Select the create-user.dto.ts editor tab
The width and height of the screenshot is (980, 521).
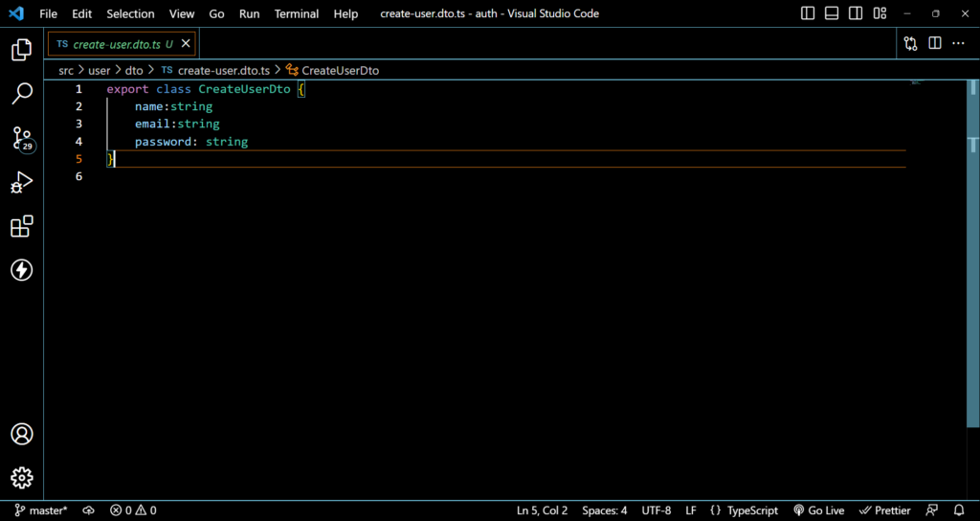pyautogui.click(x=122, y=44)
